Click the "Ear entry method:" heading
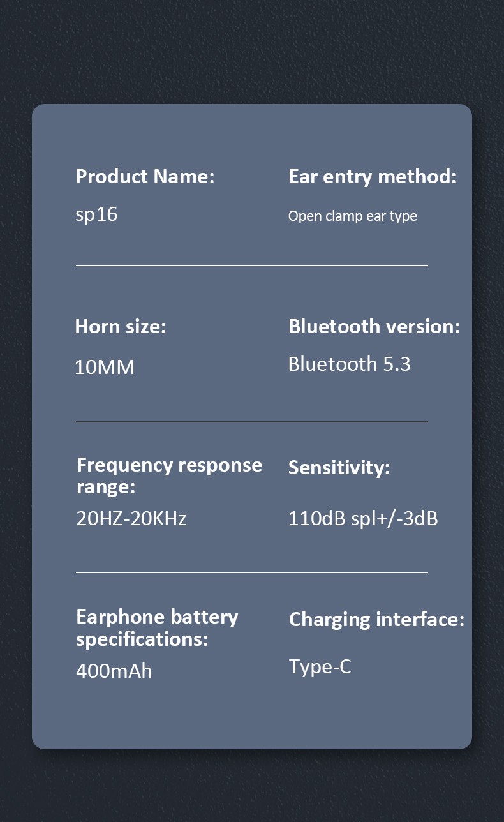 click(x=372, y=176)
